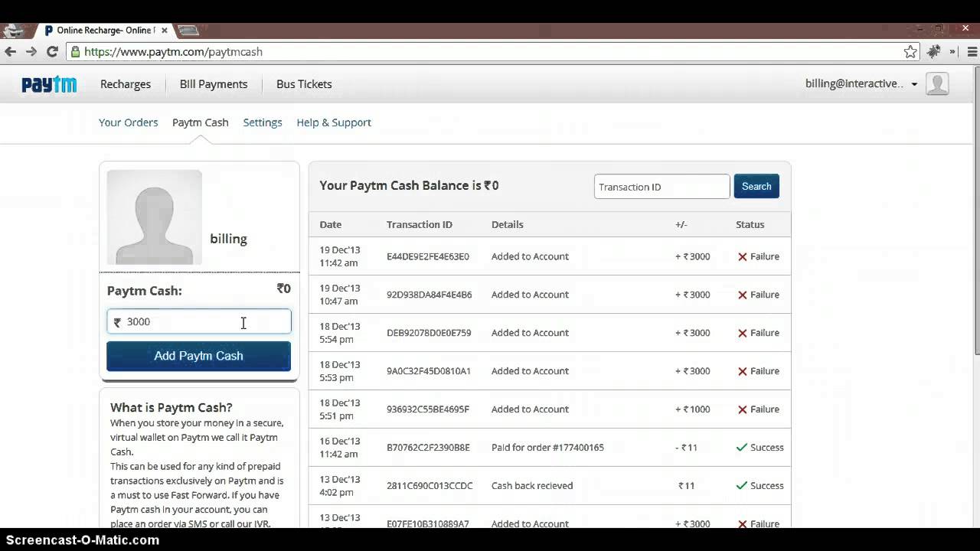The image size is (980, 551).
Task: Click the Add Paytm Cash button
Action: (x=198, y=356)
